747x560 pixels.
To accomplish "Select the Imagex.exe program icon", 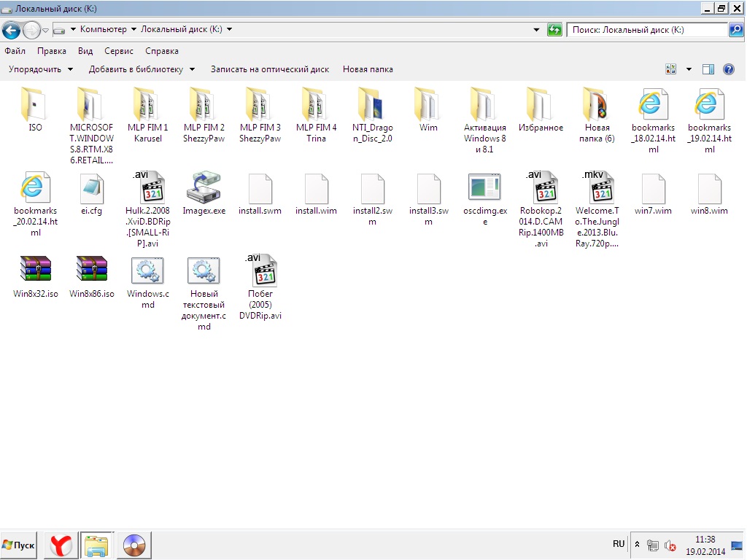I will (204, 187).
